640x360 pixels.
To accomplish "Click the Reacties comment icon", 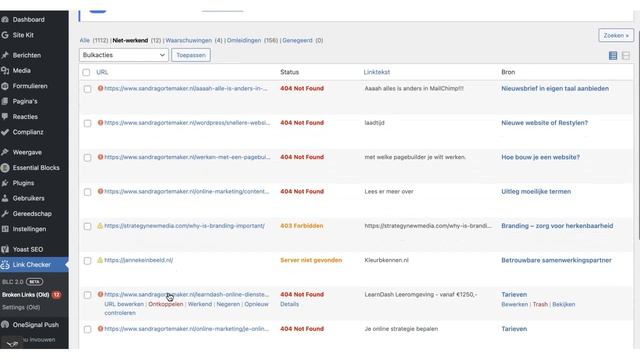I will tap(5, 117).
